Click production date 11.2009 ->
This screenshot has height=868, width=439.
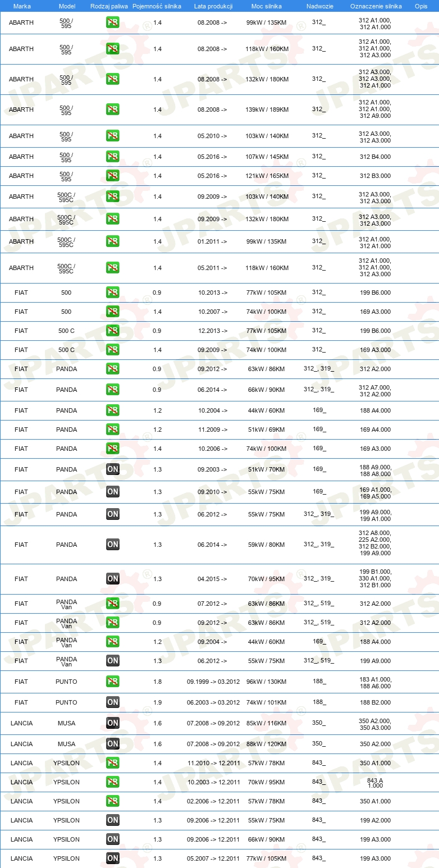coord(213,430)
